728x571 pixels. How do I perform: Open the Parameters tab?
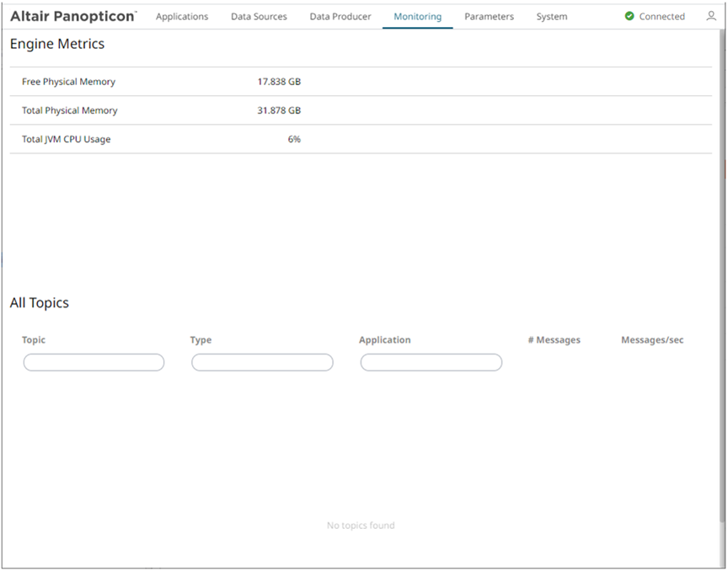[x=489, y=16]
